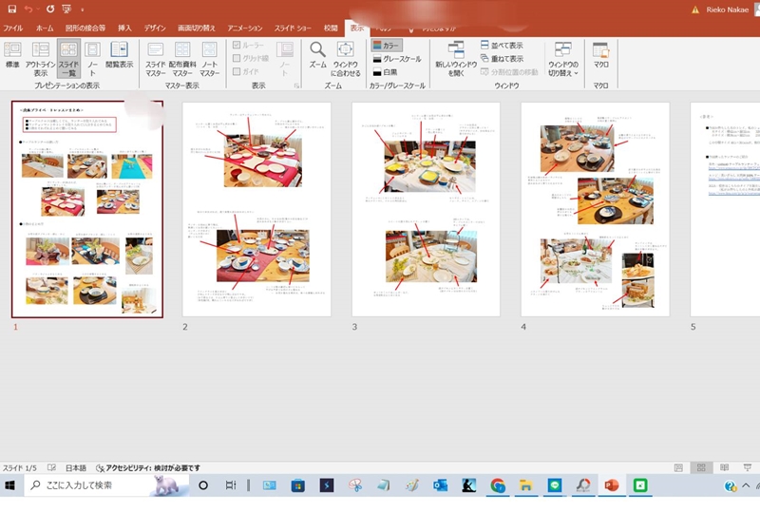Image resolution: width=760 pixels, height=532 pixels.
Task: Expand the Macros (マクロ) dropdown
Action: tap(600, 57)
